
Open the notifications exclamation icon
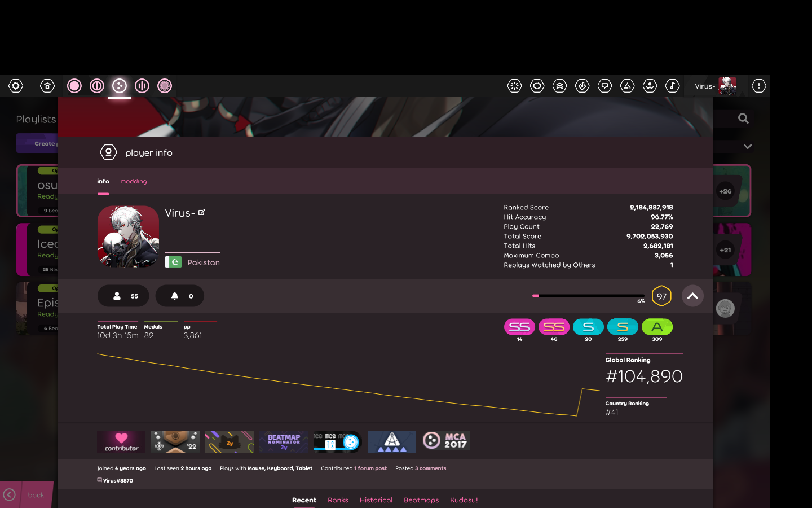point(758,86)
